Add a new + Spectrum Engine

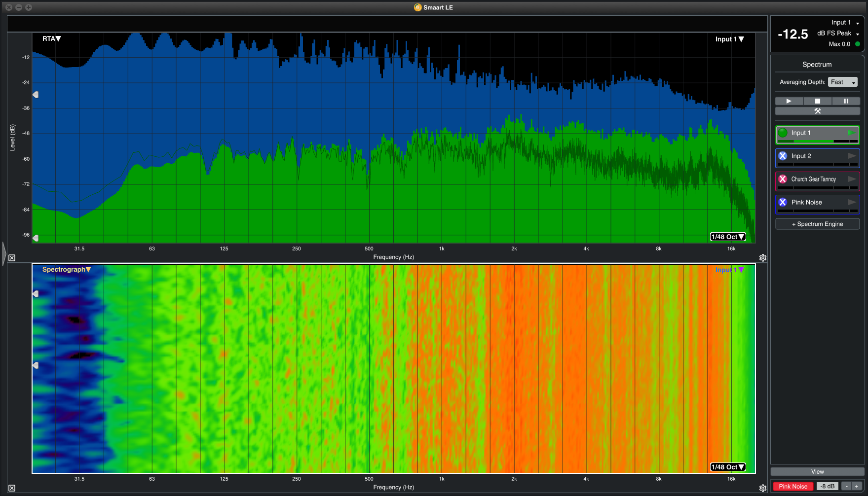(817, 224)
